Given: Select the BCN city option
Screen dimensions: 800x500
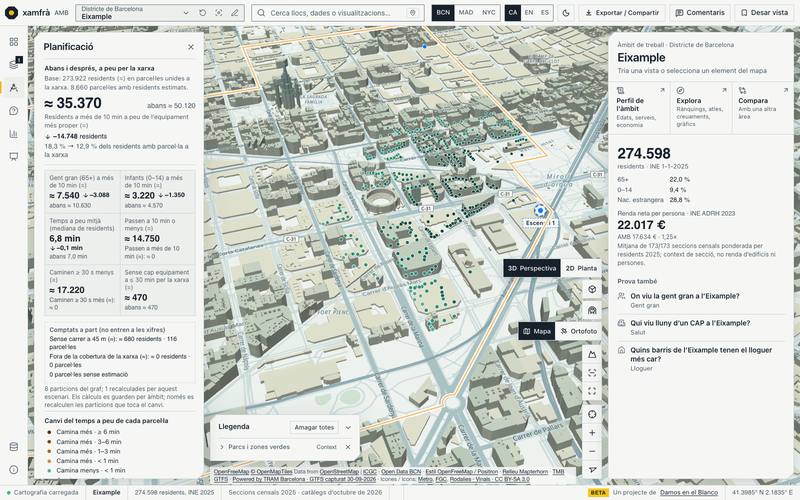Looking at the screenshot, I should pos(443,13).
